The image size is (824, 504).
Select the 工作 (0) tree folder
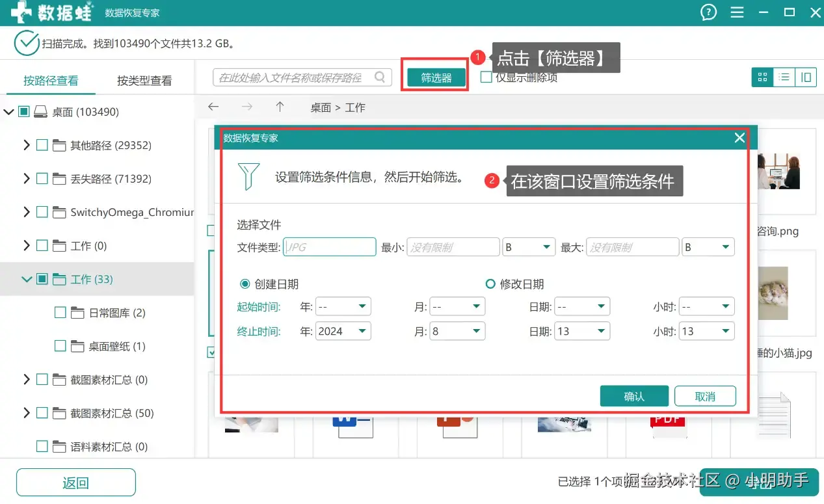pyautogui.click(x=88, y=246)
